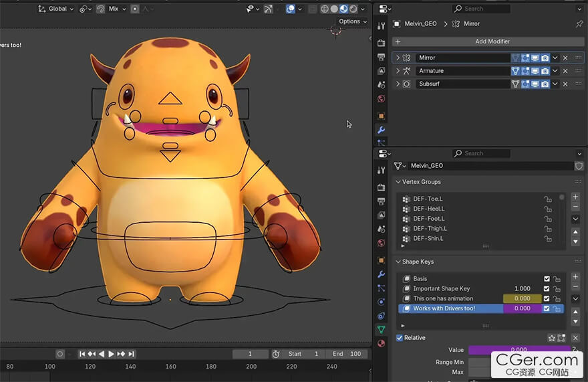588x382 pixels.
Task: Toggle viewport overlays button
Action: [x=290, y=9]
